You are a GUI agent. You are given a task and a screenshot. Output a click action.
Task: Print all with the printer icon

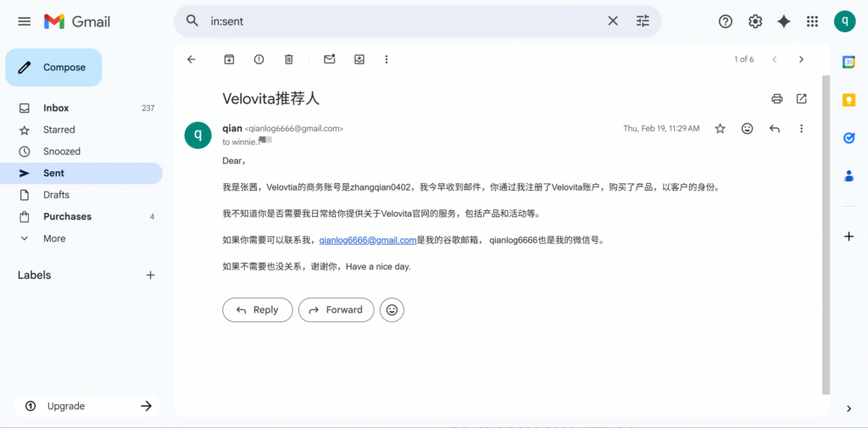776,98
